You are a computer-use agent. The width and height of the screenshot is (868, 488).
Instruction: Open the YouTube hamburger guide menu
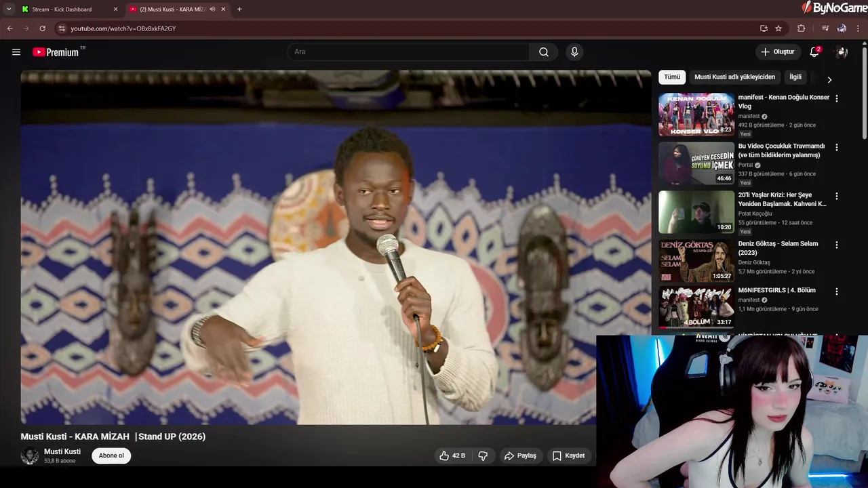pos(16,52)
